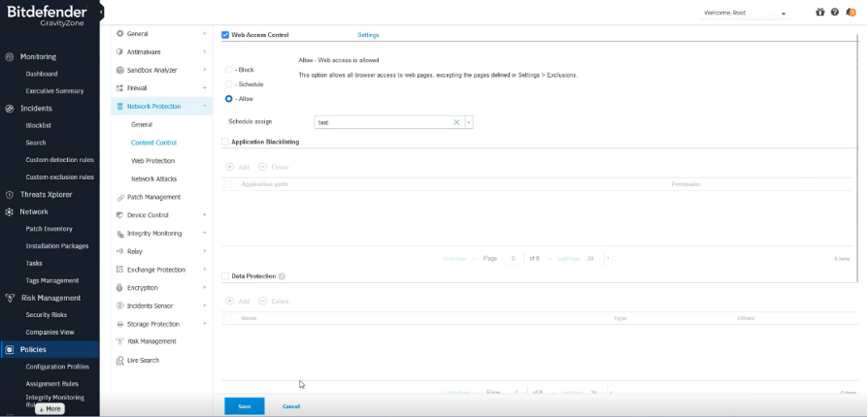Expand the Welcome, Root user menu
Screen dimensions: 868x417
pyautogui.click(x=783, y=14)
